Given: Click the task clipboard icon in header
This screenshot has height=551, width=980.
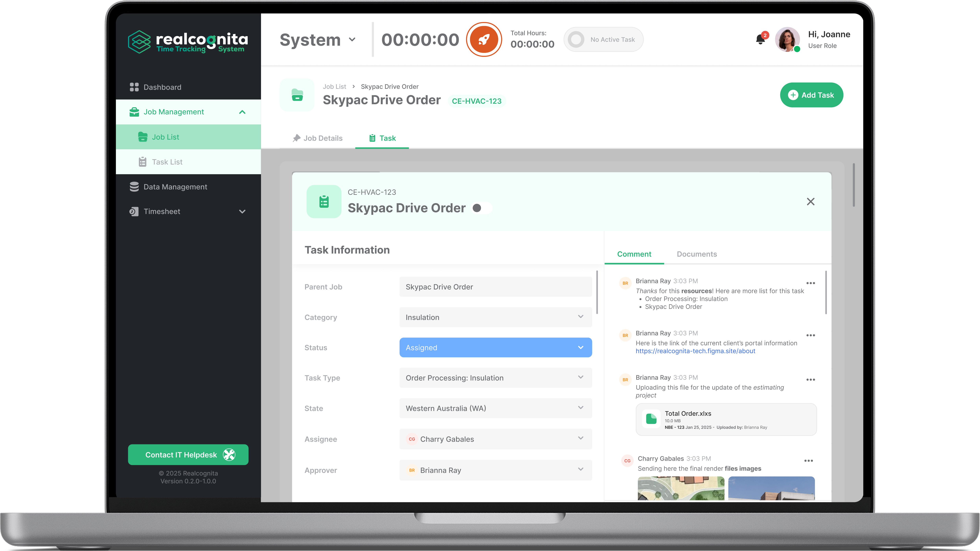Looking at the screenshot, I should tap(324, 202).
